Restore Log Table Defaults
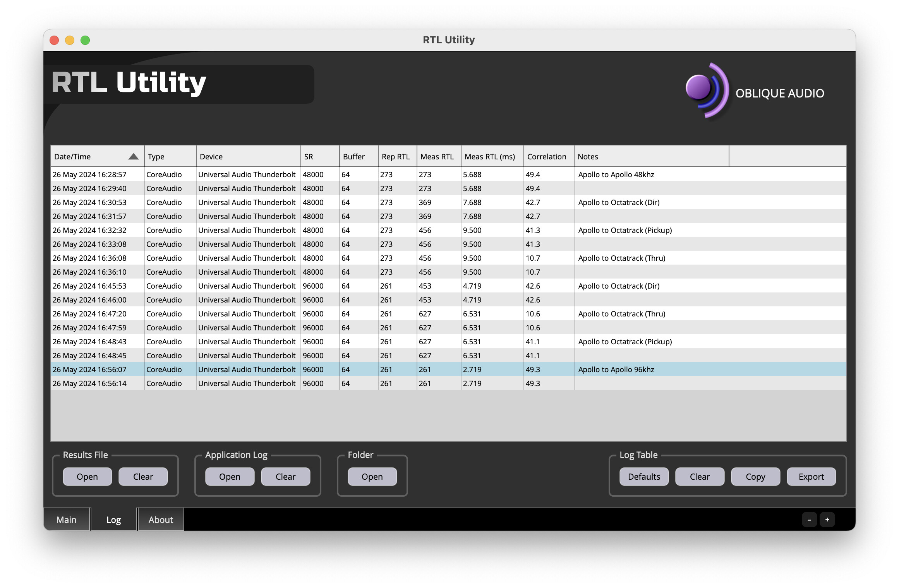This screenshot has height=588, width=899. pyautogui.click(x=644, y=477)
